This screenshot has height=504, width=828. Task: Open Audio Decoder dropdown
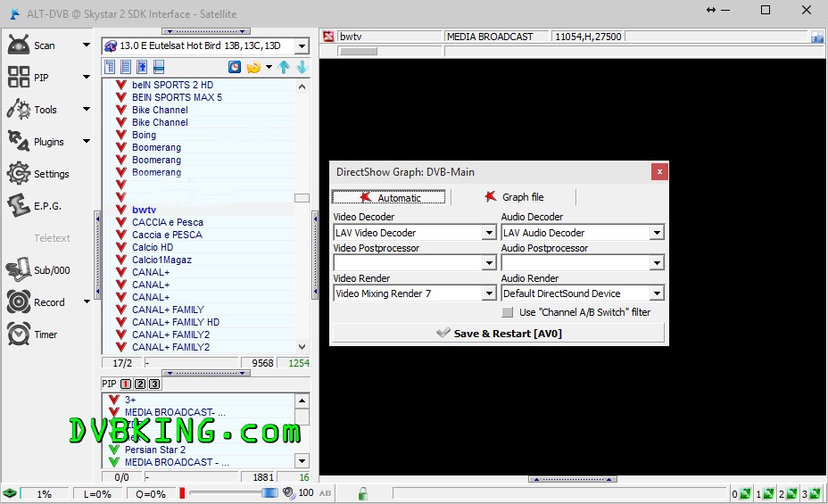(x=657, y=232)
